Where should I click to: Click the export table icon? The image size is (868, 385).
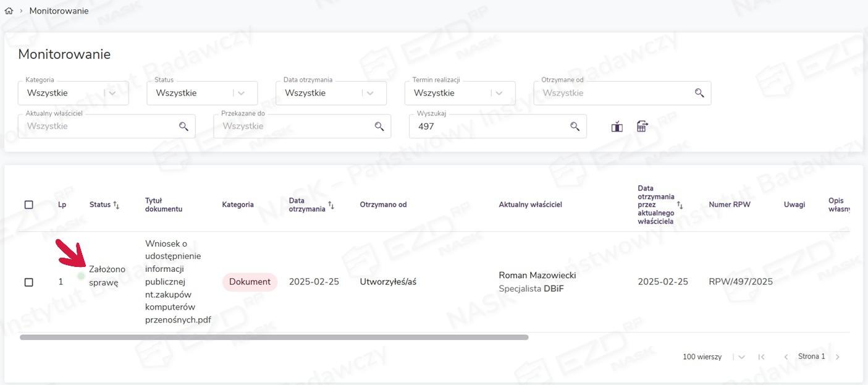643,127
